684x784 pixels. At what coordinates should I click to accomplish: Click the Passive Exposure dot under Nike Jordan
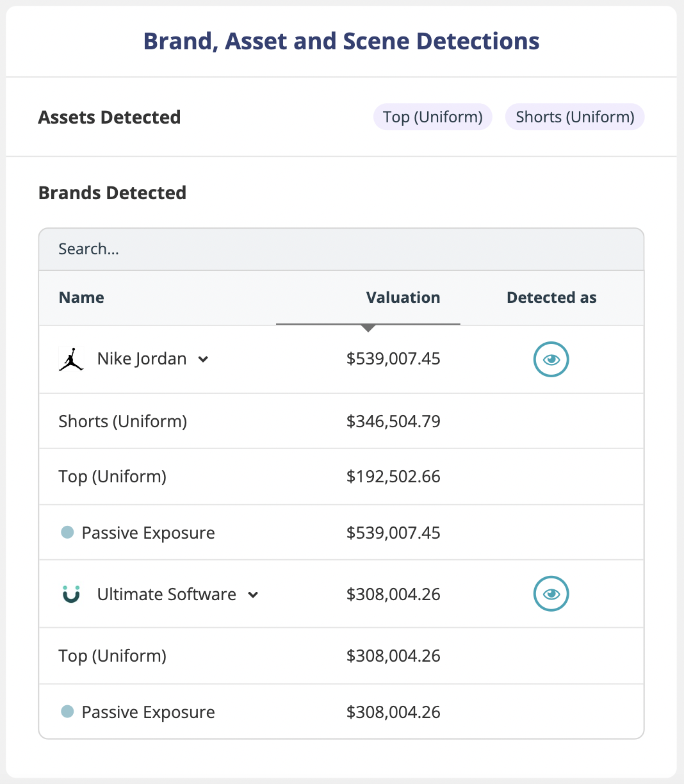67,532
